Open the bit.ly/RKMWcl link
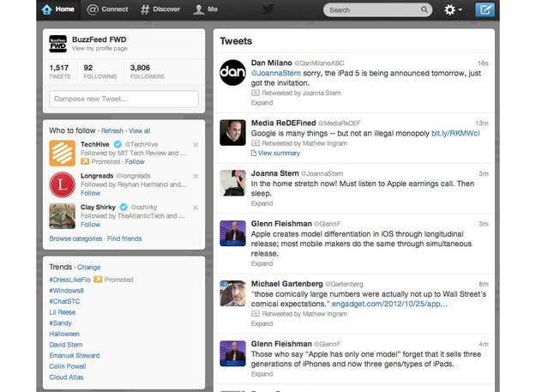Image resolution: width=536 pixels, height=392 pixels. [455, 133]
